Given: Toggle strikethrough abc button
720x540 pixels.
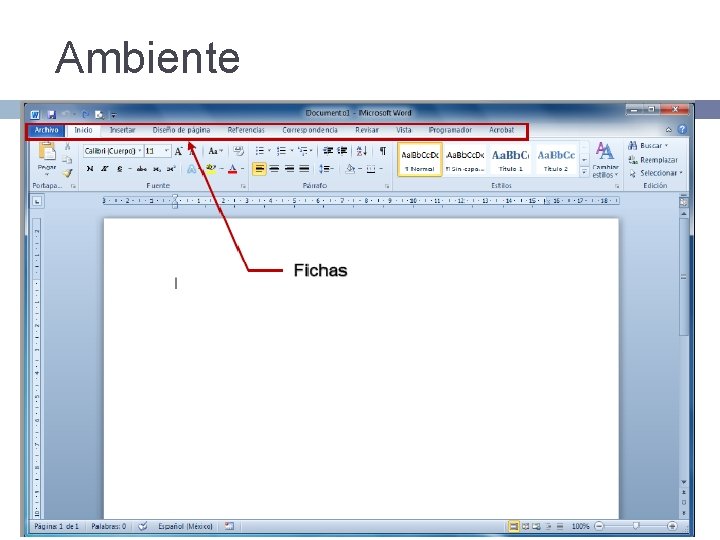Looking at the screenshot, I should pyautogui.click(x=141, y=169).
